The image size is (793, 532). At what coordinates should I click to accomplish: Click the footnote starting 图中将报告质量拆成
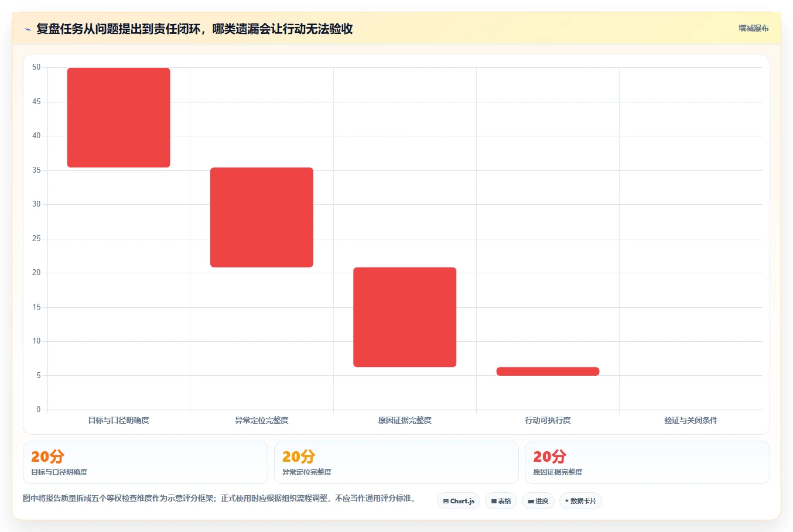pyautogui.click(x=219, y=499)
